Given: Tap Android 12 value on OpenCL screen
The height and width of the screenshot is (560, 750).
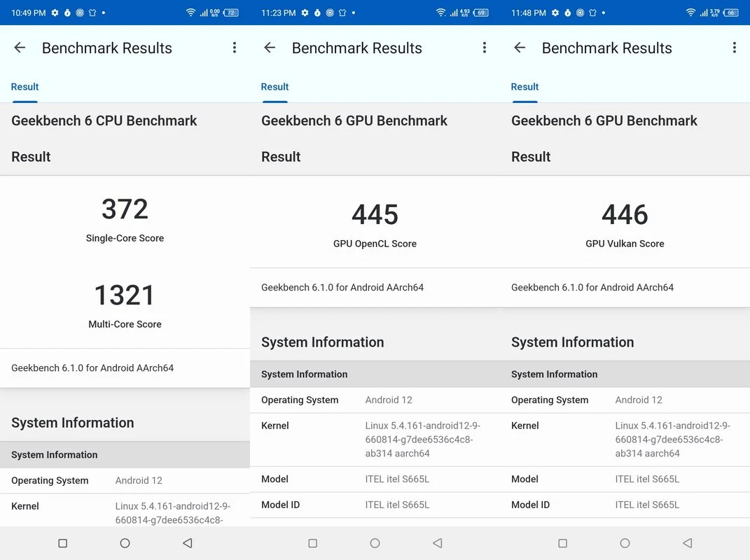Looking at the screenshot, I should pyautogui.click(x=389, y=400).
